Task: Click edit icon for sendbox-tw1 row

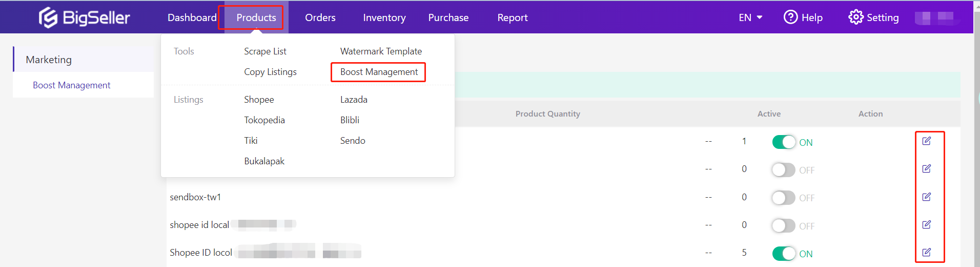Action: 926,197
